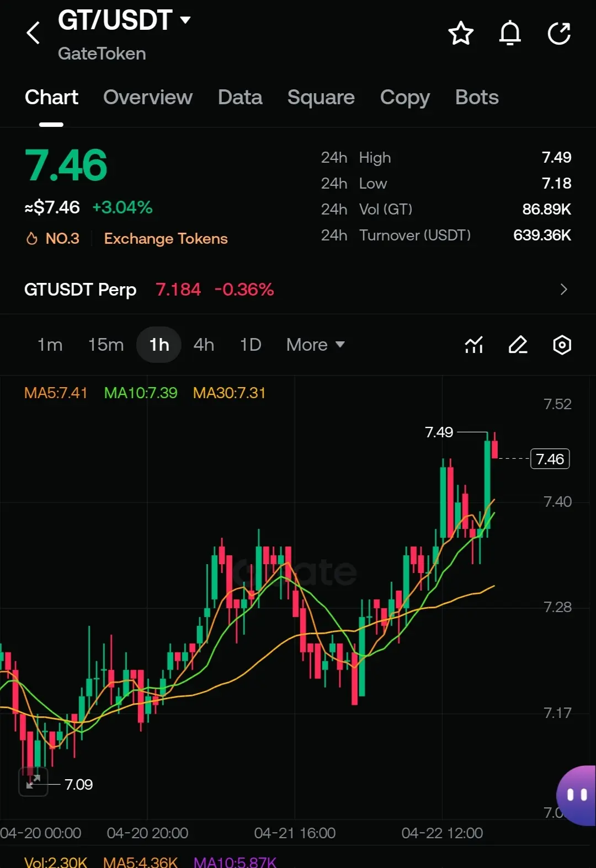The width and height of the screenshot is (596, 868).
Task: Open the Data tab
Action: (240, 98)
